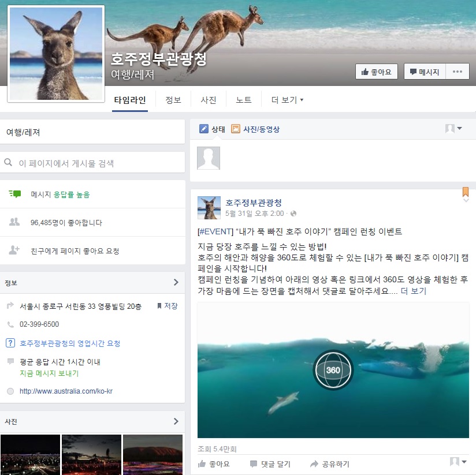Click the invite friends person-plus icon
This screenshot has height=475, width=476.
coord(14,250)
